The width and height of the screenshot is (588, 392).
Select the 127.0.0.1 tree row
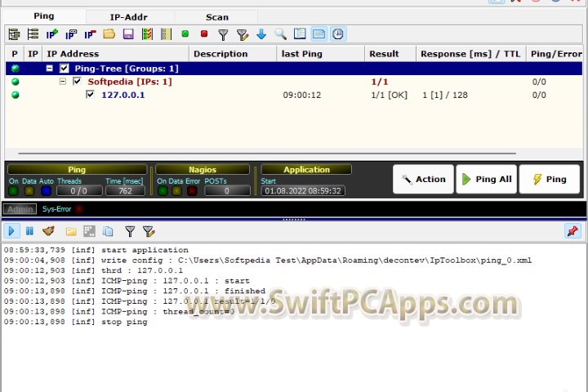(294, 95)
